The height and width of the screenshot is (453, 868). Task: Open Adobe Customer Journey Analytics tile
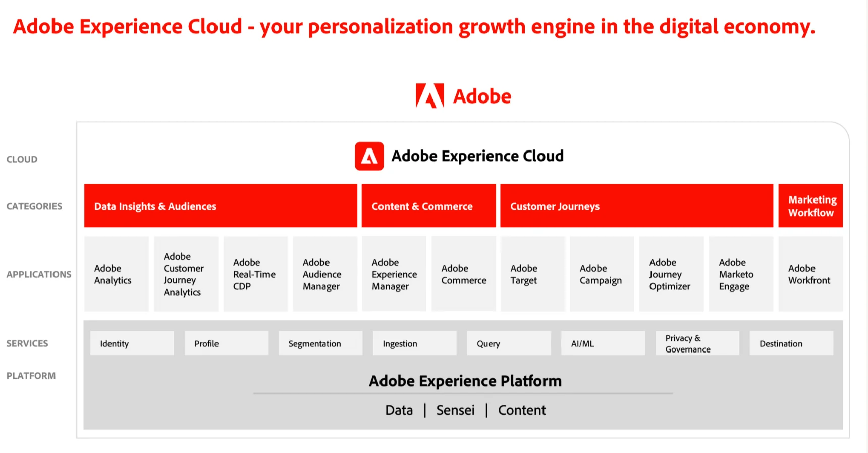(x=186, y=274)
